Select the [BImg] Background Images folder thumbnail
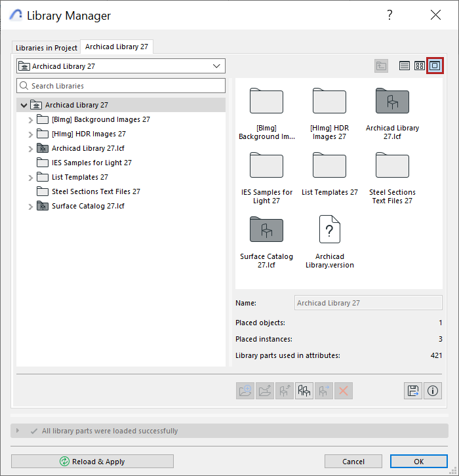The width and height of the screenshot is (459, 476). coord(266,114)
